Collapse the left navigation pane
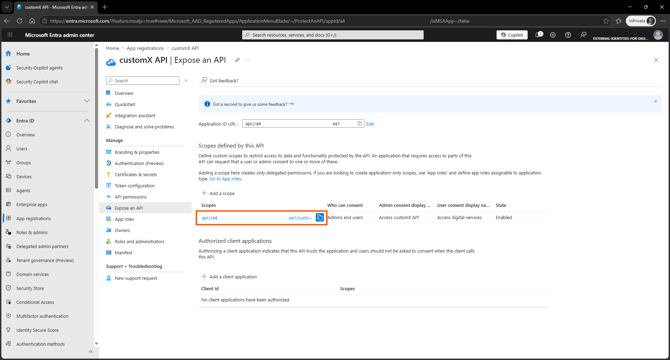 [91, 351]
